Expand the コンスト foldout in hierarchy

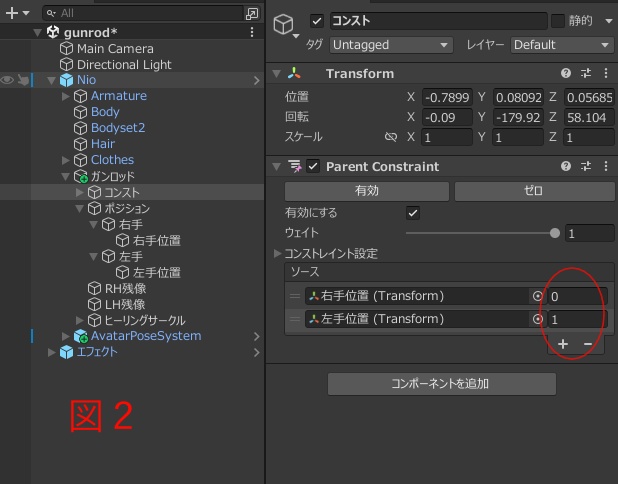(x=80, y=192)
